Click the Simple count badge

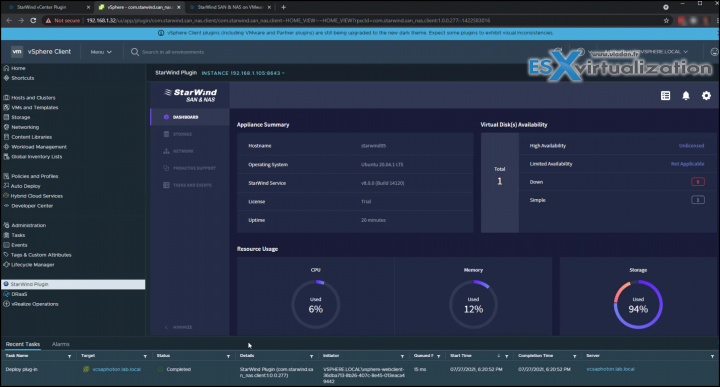tap(698, 200)
